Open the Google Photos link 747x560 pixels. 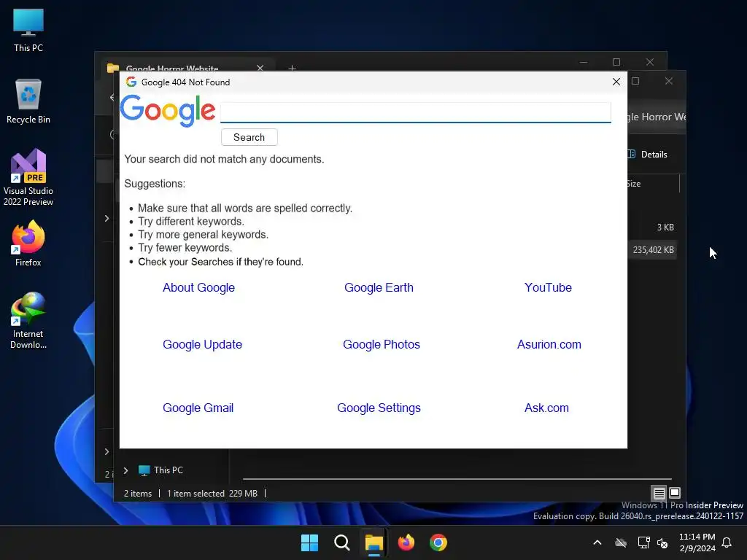pyautogui.click(x=382, y=344)
